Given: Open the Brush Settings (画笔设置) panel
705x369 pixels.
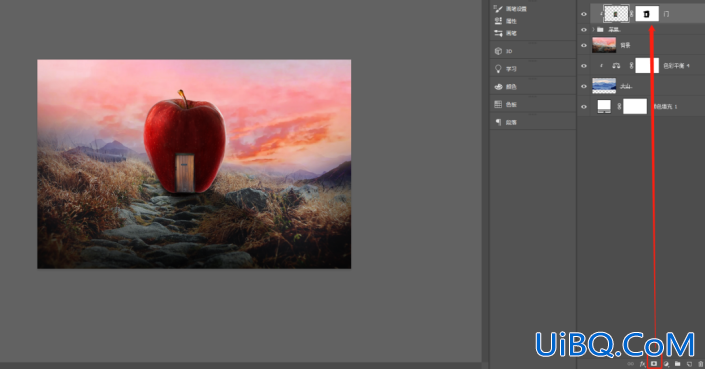Looking at the screenshot, I should pos(510,9).
